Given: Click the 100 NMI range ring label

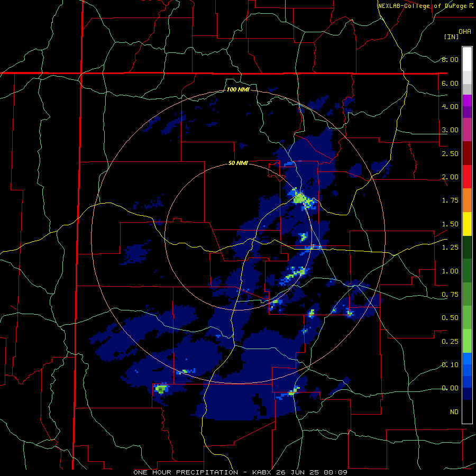Looking at the screenshot, I should 238,89.
